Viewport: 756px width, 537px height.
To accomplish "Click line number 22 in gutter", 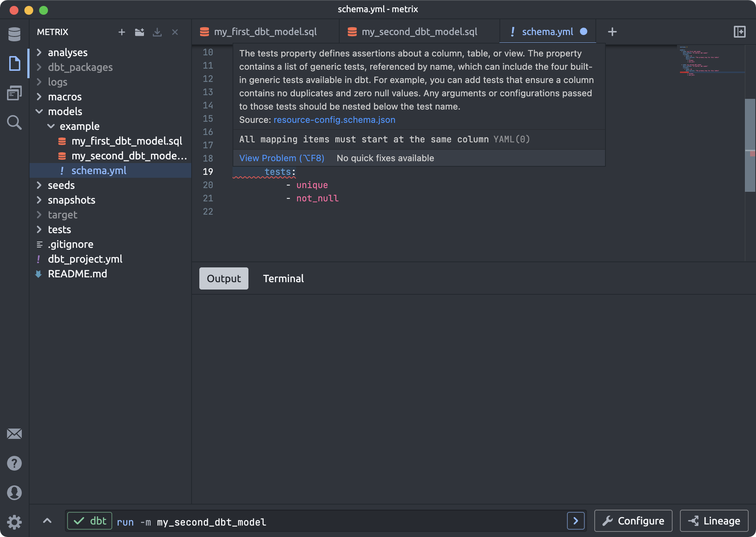I will (x=208, y=212).
